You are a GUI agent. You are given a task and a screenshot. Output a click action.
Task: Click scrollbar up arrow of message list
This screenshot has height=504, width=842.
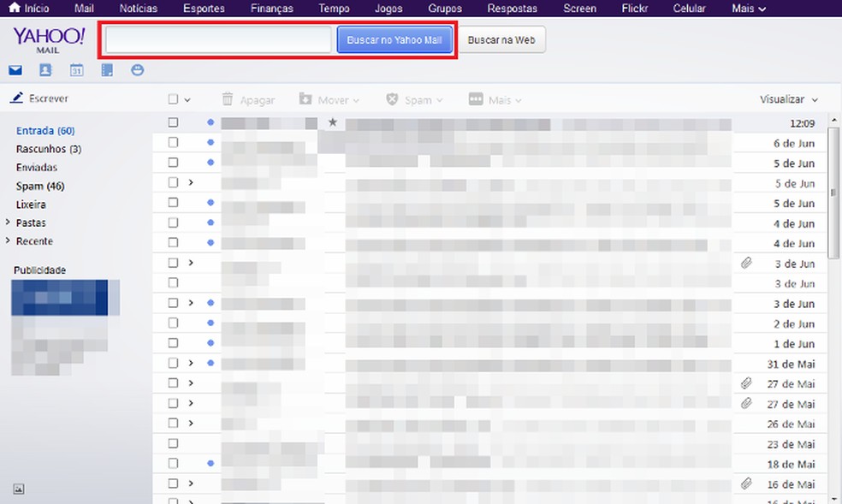tap(834, 121)
